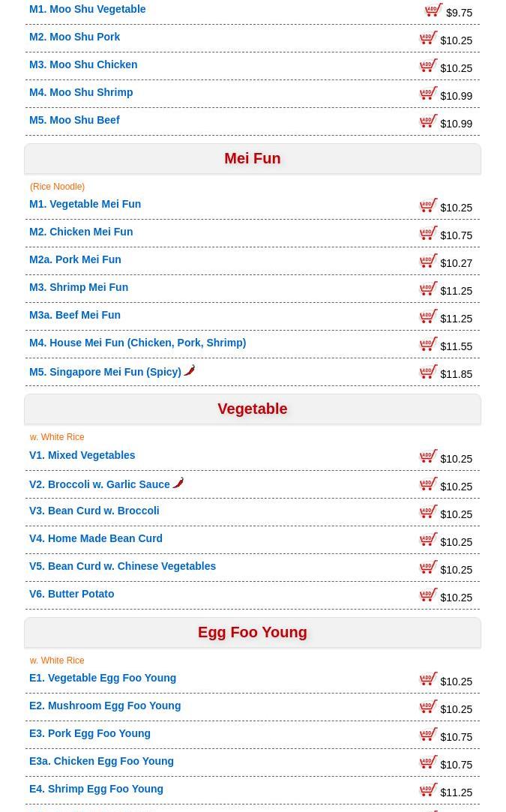The image size is (506, 812).
Task: Click add-to-cart icon for Moo Shu Shrimp
Action: coord(428,93)
